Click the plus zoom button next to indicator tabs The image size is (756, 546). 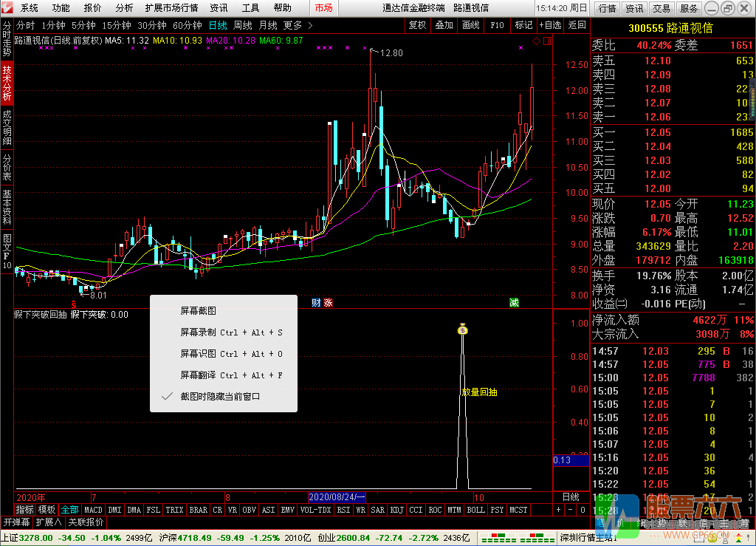click(558, 509)
